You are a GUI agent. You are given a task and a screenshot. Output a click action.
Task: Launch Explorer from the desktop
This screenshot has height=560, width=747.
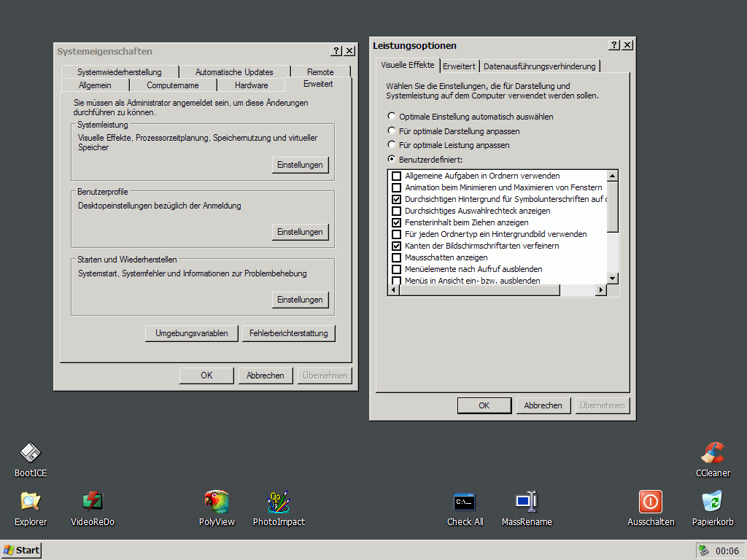pyautogui.click(x=30, y=502)
